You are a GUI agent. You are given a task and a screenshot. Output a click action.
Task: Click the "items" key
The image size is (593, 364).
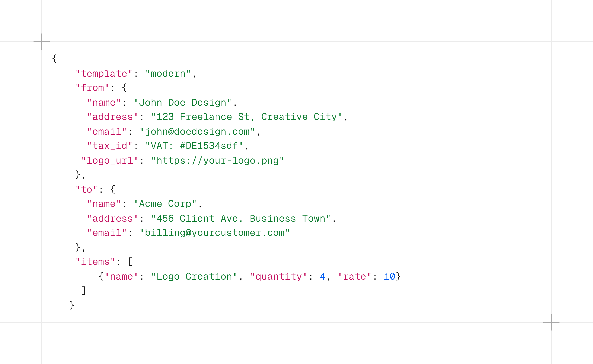[95, 262]
